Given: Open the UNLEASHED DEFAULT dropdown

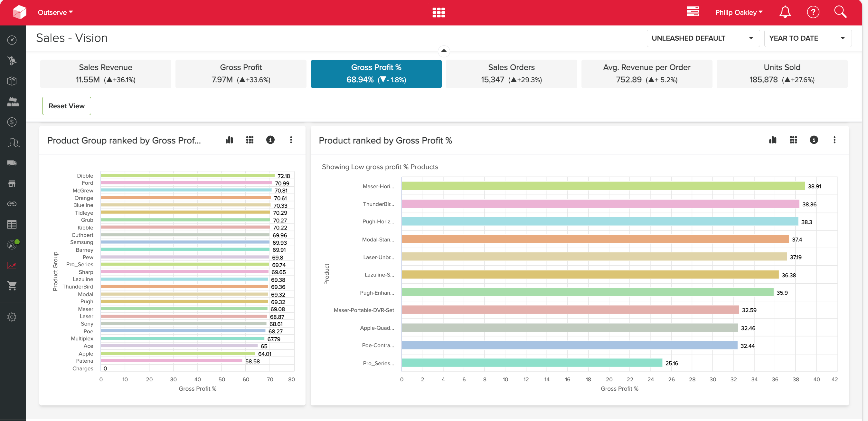Looking at the screenshot, I should [703, 38].
